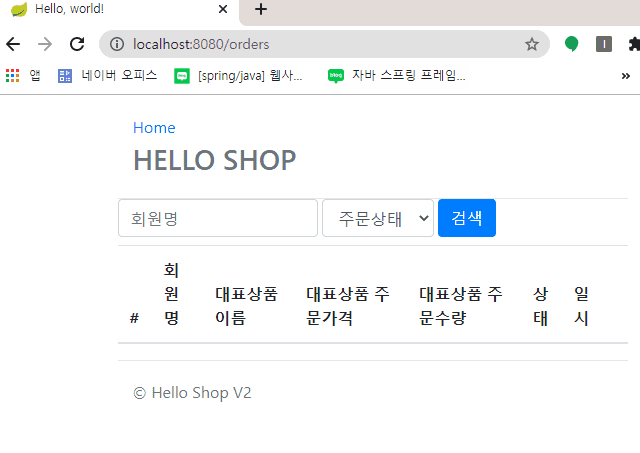Open a new browser tab
Screen dimensions: 640x453
click(x=261, y=9)
